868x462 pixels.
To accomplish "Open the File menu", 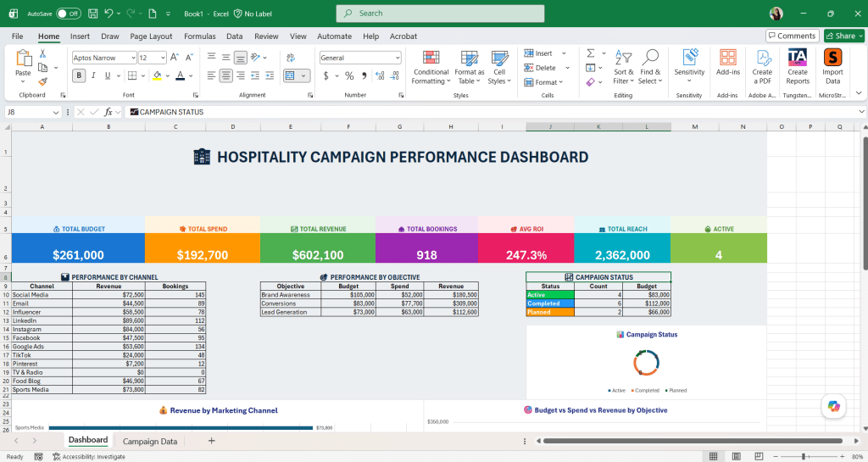I will coord(18,36).
